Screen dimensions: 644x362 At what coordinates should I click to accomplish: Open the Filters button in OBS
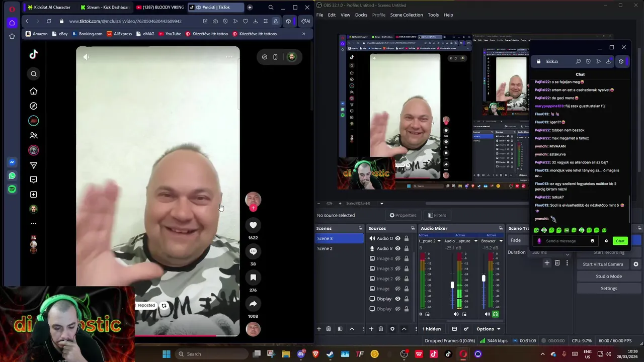[x=437, y=215]
